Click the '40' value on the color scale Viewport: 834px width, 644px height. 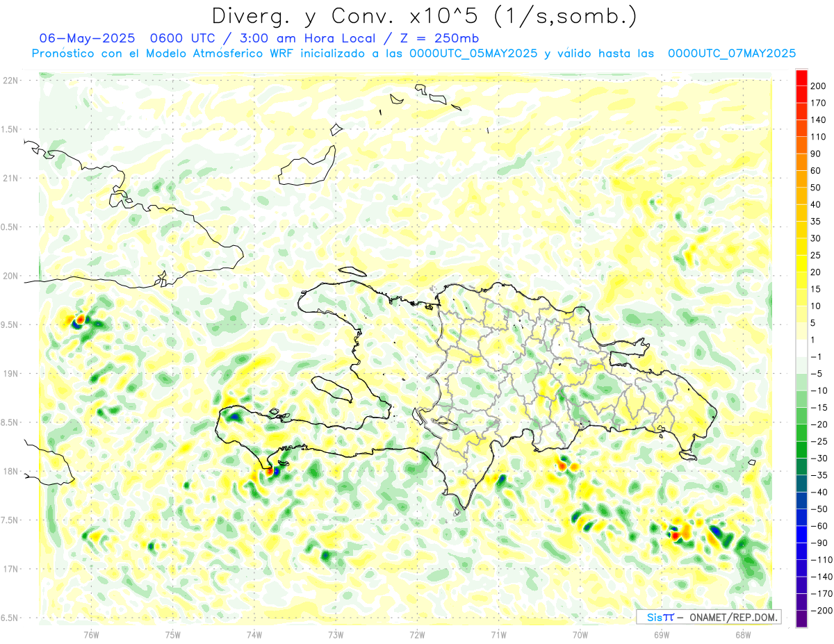tap(817, 204)
